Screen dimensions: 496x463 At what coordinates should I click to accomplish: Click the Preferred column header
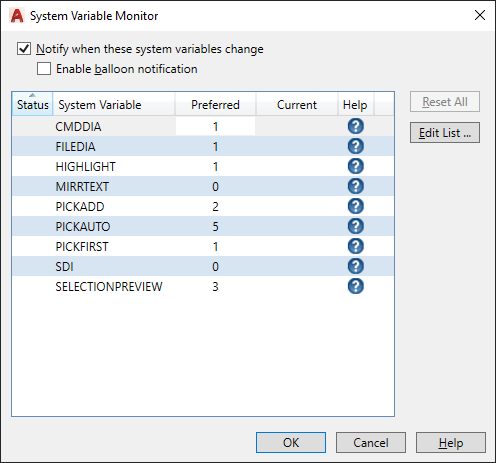pyautogui.click(x=215, y=104)
